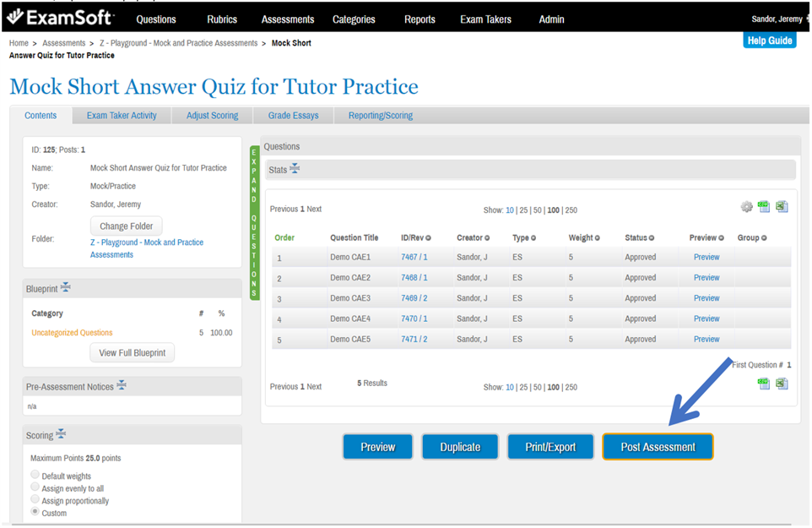Click the Assessments breadcrumb link

click(x=63, y=43)
